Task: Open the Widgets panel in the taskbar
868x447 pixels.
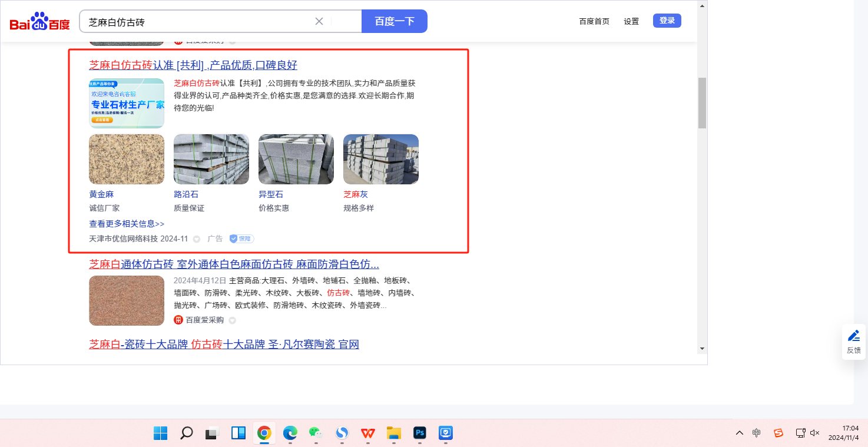Action: pos(238,433)
